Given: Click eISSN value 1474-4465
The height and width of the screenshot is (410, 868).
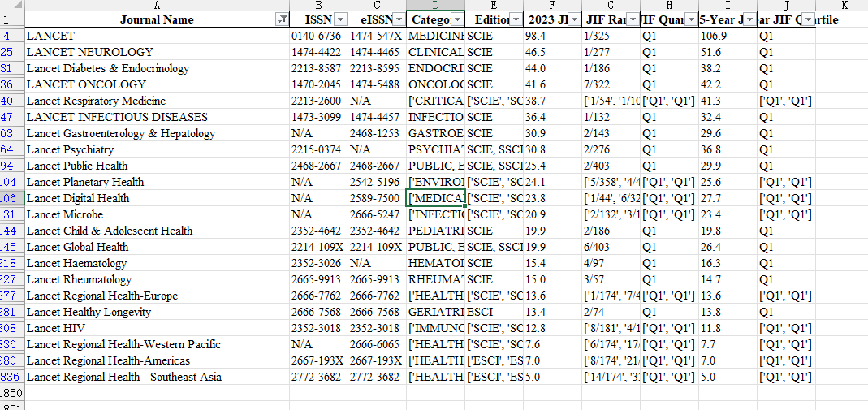Looking at the screenshot, I should [x=378, y=53].
